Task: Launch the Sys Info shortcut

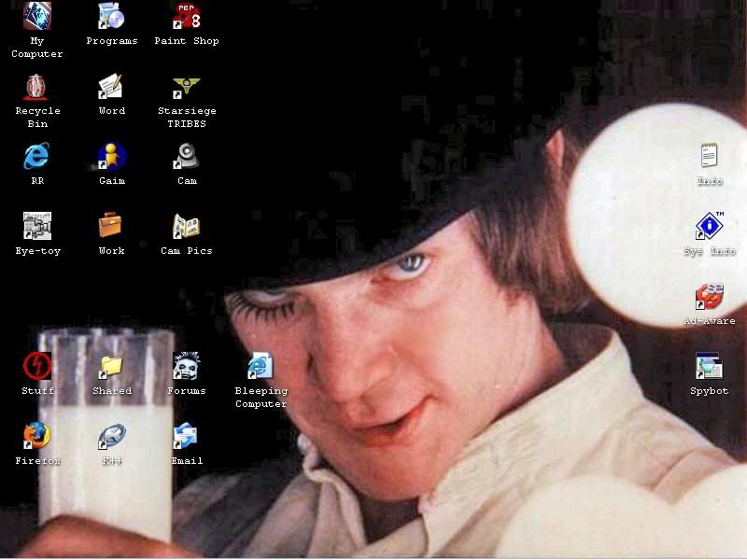Action: pos(710,226)
